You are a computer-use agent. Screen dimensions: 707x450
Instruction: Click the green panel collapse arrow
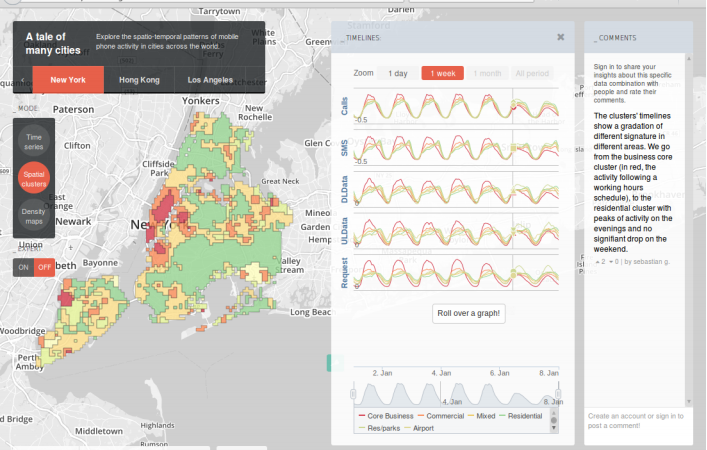click(336, 362)
